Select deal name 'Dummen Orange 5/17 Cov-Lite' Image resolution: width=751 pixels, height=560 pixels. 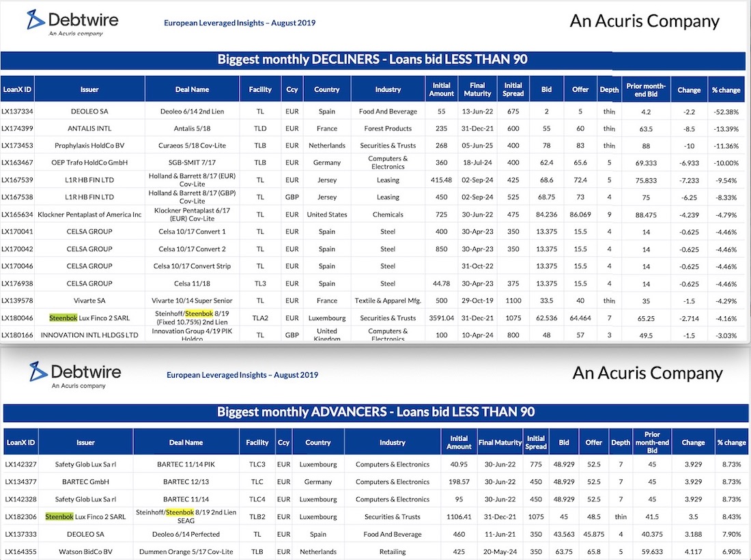(186, 551)
